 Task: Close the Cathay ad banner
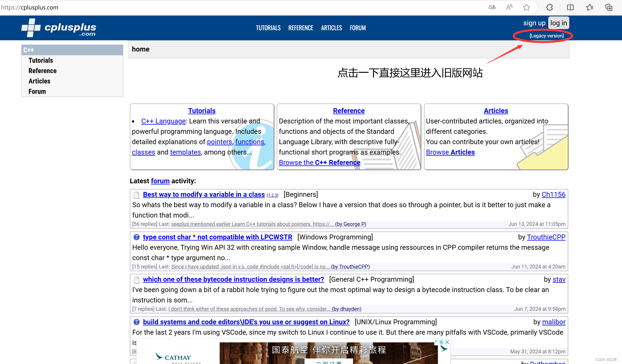coord(447,342)
